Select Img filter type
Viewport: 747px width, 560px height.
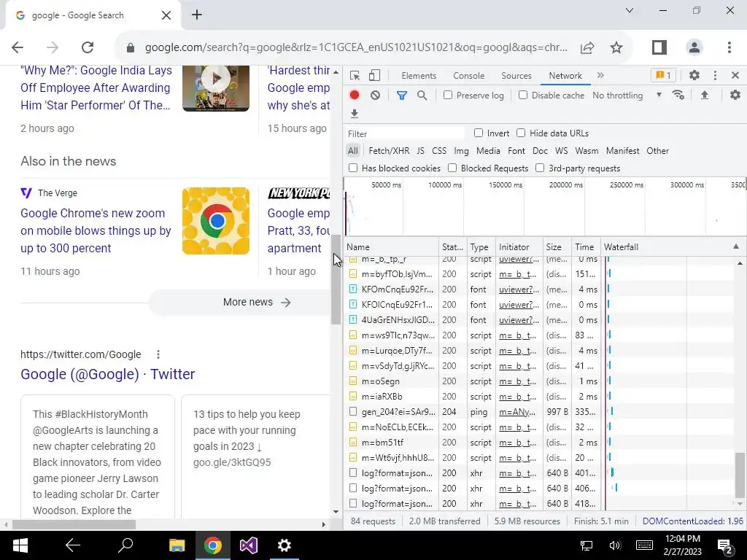tap(461, 151)
